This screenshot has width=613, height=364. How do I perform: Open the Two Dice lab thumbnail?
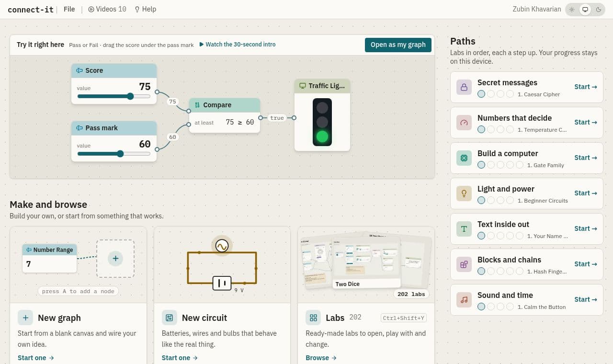click(366, 262)
